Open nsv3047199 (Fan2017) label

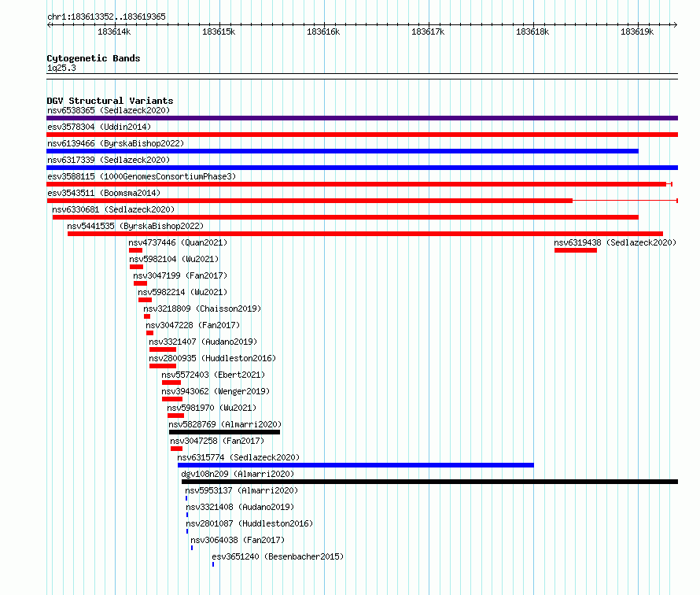coord(180,275)
